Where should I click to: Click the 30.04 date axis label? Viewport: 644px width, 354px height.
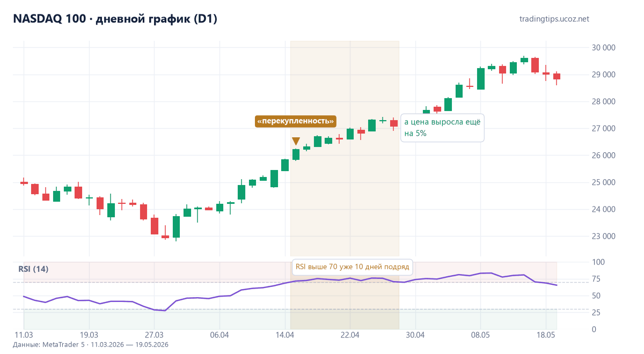tap(415, 335)
